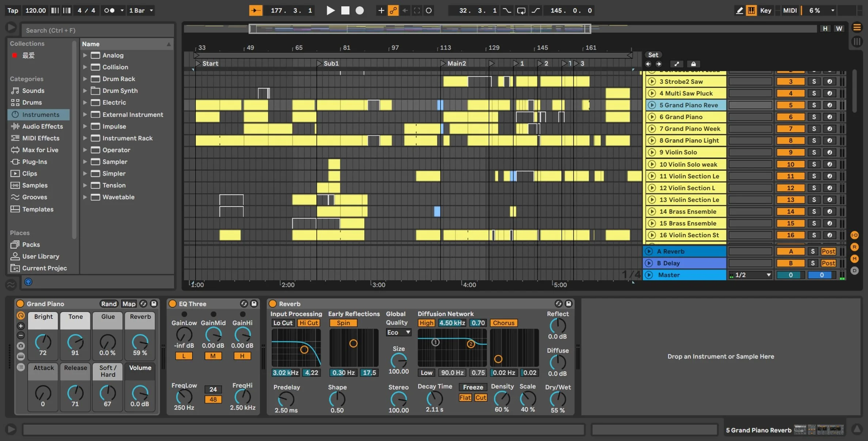The width and height of the screenshot is (868, 441).
Task: Unfold the 3 Strobe2 Saw track
Action: pyautogui.click(x=652, y=82)
